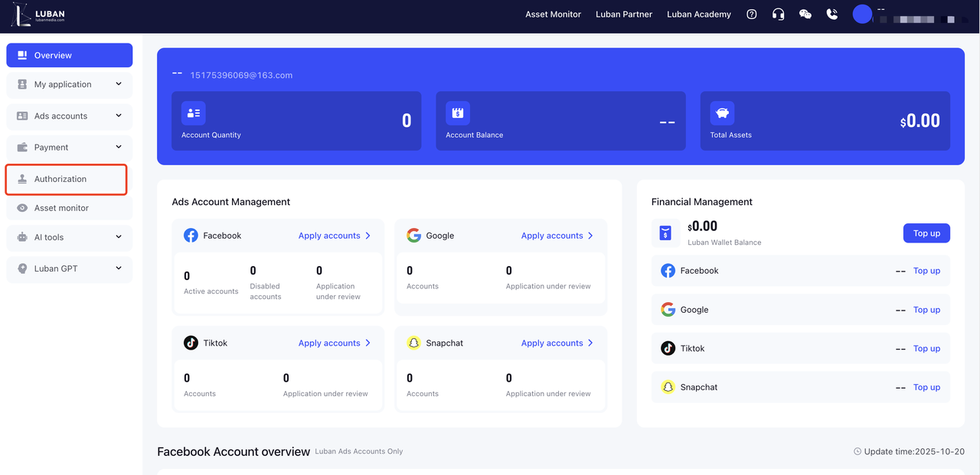
Task: Click the arrow beside Google Apply accounts
Action: (590, 236)
